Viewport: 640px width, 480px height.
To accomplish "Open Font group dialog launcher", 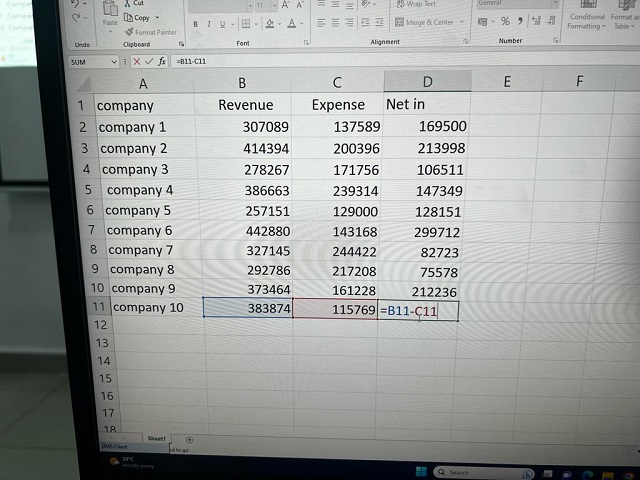I will pos(306,42).
